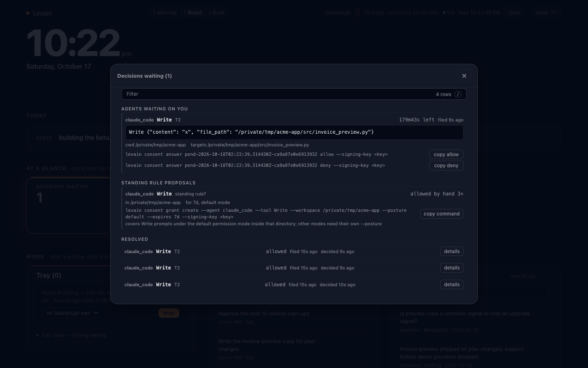Image resolution: width=588 pixels, height=368 pixels.
Task: Open details of first resolved Write
Action: point(452,251)
